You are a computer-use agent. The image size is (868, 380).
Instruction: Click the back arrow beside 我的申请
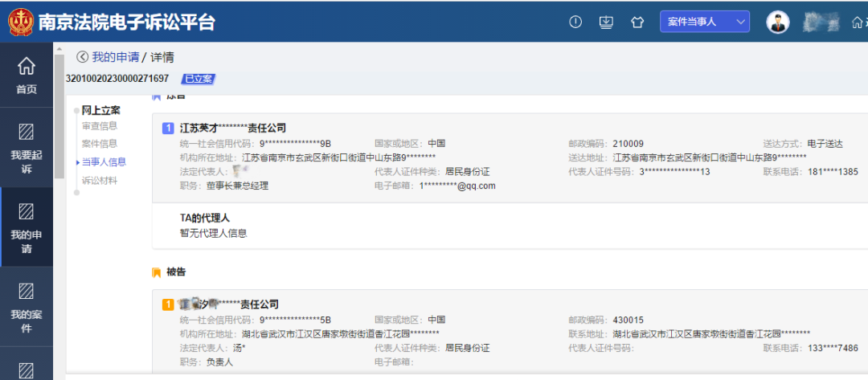[x=82, y=57]
